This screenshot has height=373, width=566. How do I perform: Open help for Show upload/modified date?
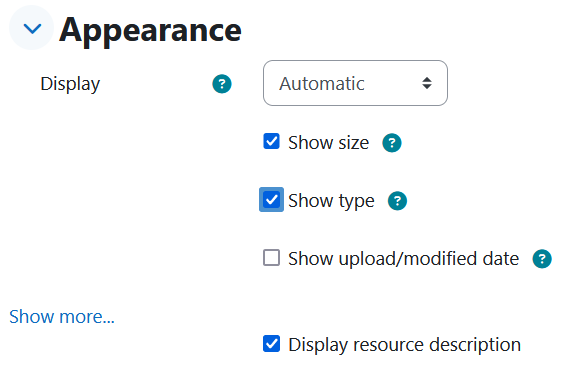click(x=542, y=259)
